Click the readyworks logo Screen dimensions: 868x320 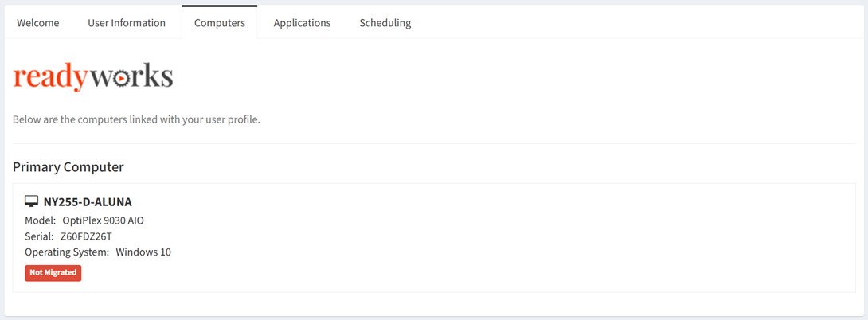(x=93, y=78)
